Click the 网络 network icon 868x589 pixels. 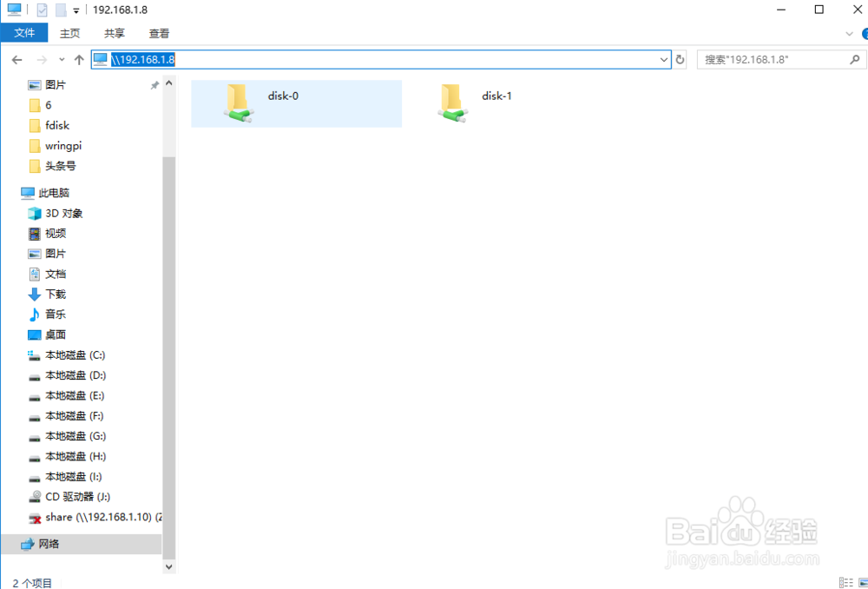point(28,544)
